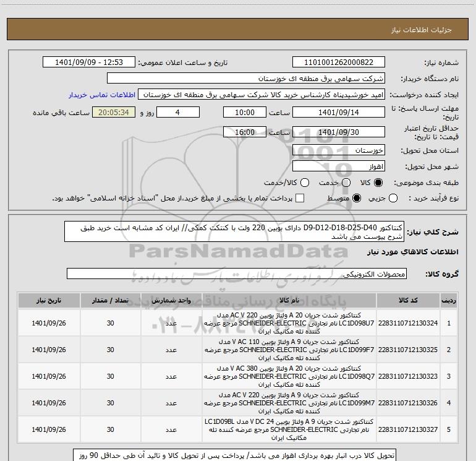This screenshot has width=476, height=461.
Task: Click the response deadline time 10:00
Action: click(x=245, y=112)
